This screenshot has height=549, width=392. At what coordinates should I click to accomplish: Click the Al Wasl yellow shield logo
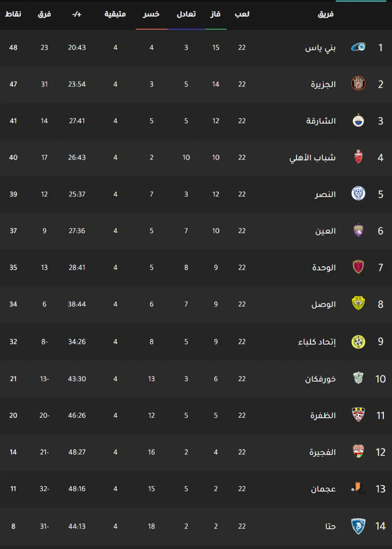pyautogui.click(x=358, y=303)
